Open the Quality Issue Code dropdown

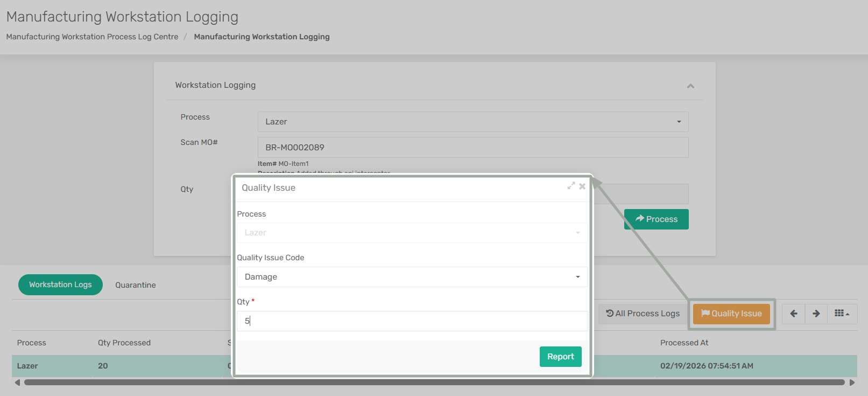[x=412, y=277]
